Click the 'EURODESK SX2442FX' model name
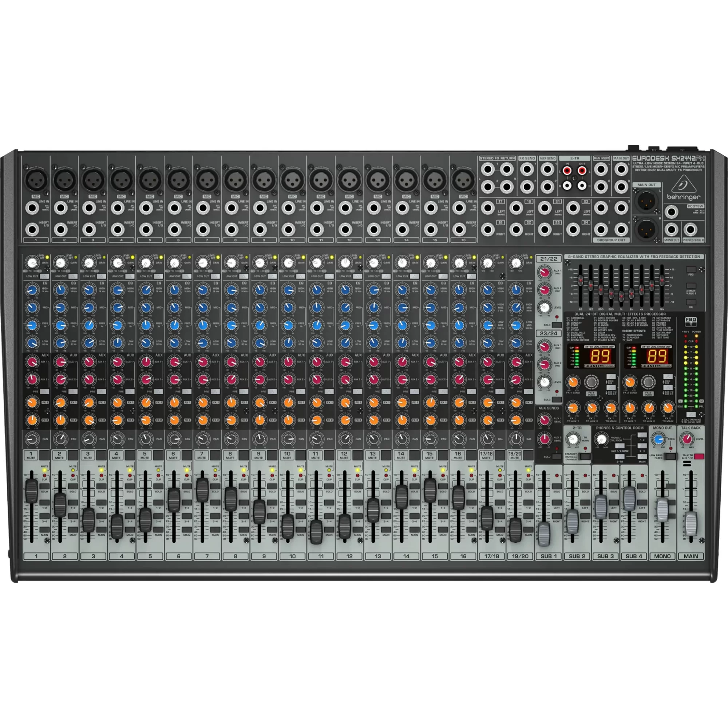728x728 pixels. pos(668,159)
